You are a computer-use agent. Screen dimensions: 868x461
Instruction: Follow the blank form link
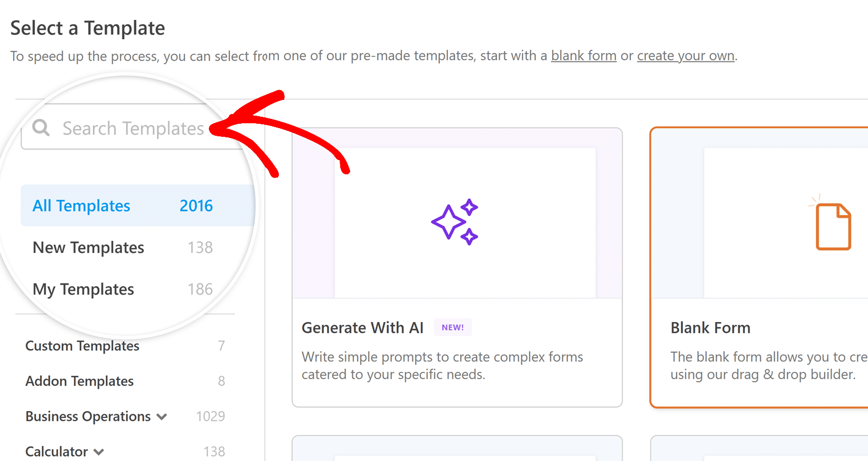pos(584,56)
